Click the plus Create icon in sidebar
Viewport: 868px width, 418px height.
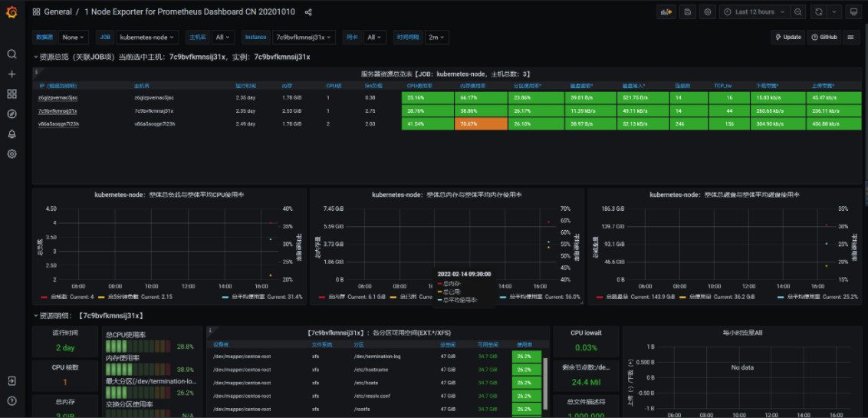click(12, 74)
